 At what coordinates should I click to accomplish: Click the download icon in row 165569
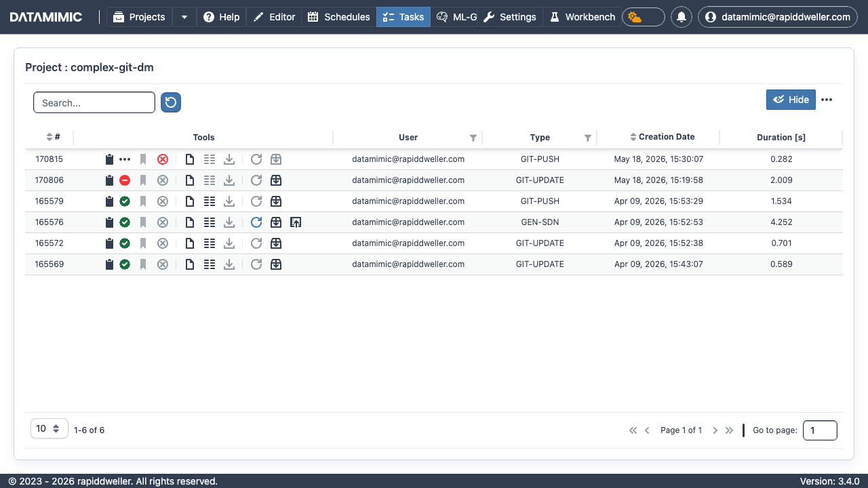tap(229, 264)
